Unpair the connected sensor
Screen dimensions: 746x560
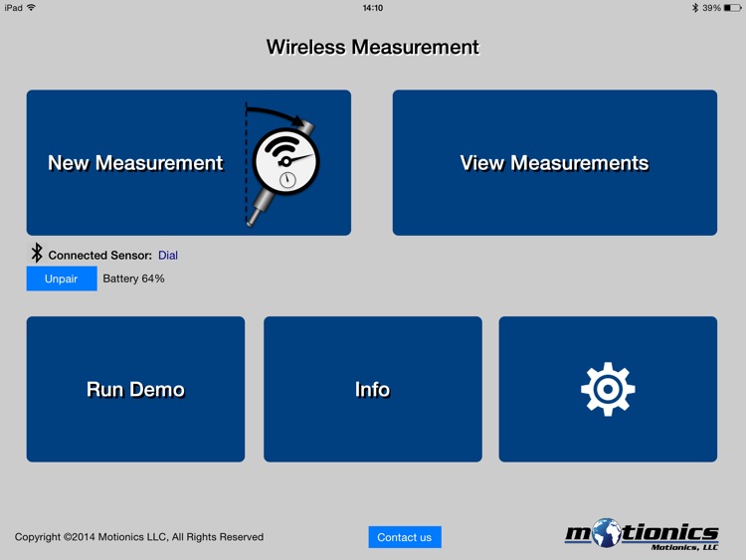tap(62, 279)
